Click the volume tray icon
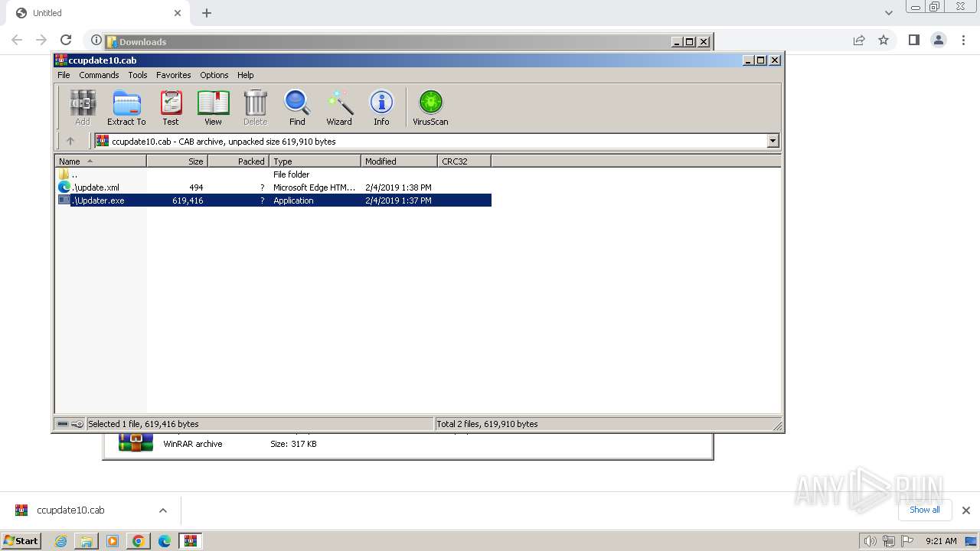The height and width of the screenshot is (551, 980). (870, 541)
